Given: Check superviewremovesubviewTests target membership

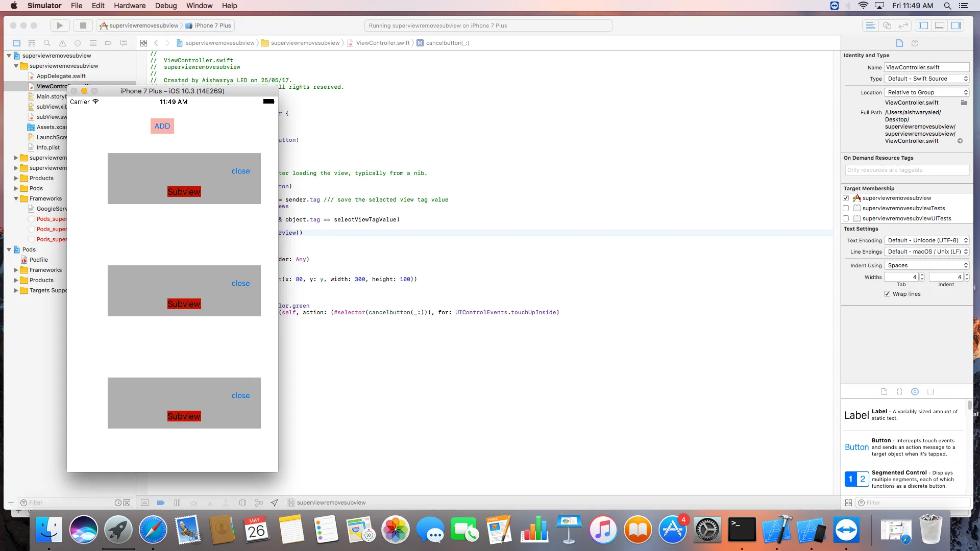Looking at the screenshot, I should (846, 208).
